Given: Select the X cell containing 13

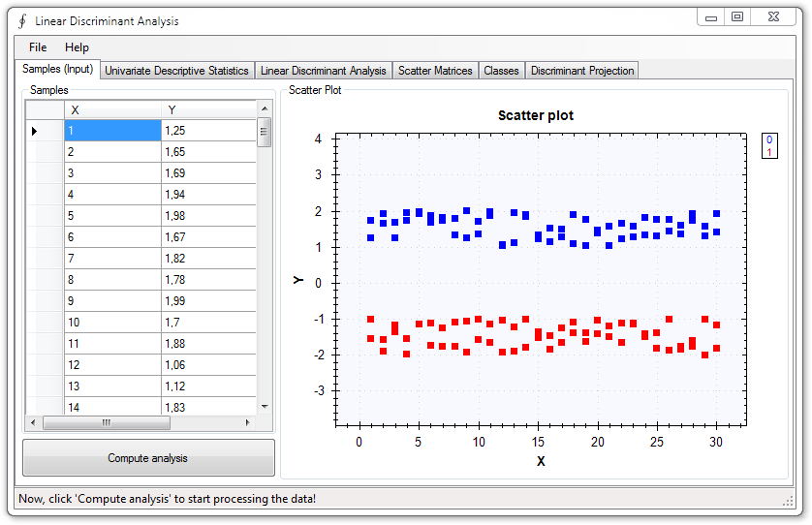Looking at the screenshot, I should click(x=113, y=386).
